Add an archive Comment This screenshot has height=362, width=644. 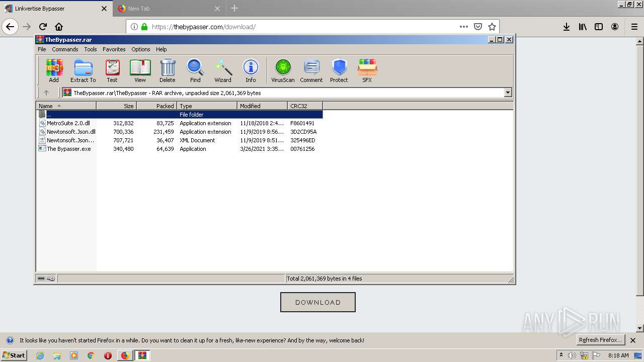[311, 70]
